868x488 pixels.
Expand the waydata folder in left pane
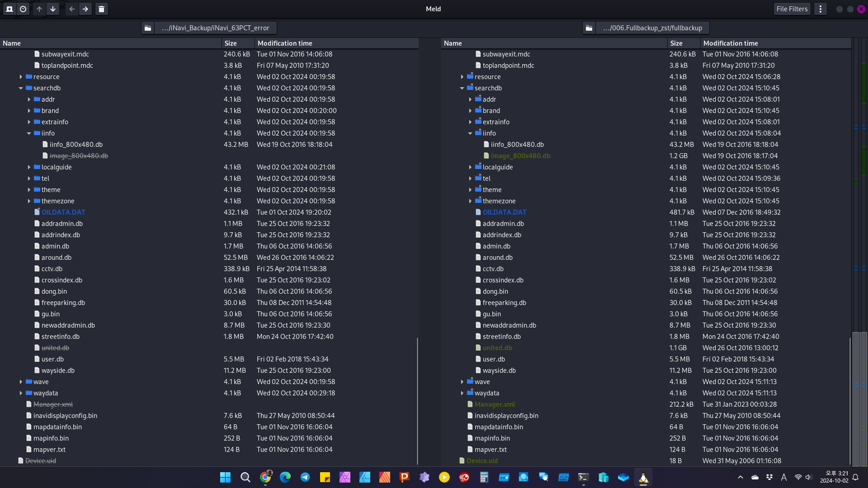[21, 393]
